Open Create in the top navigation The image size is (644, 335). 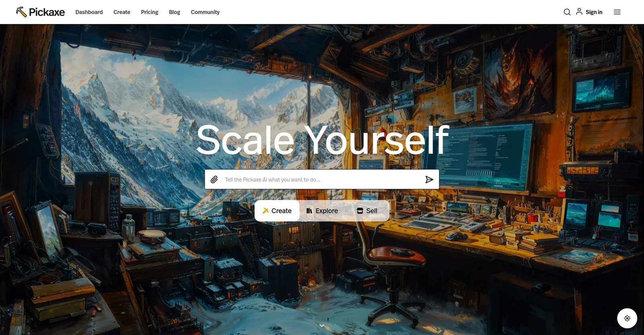pyautogui.click(x=122, y=12)
